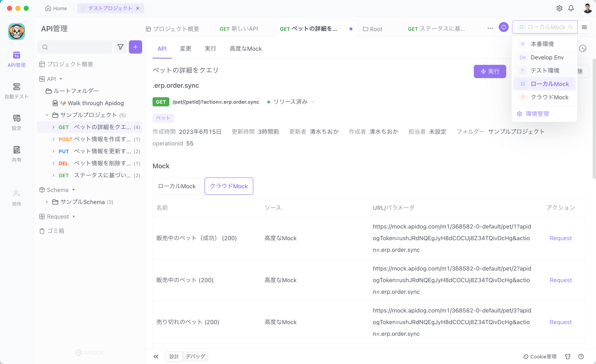Collapse sidebar with double-chevron icon

(x=156, y=356)
